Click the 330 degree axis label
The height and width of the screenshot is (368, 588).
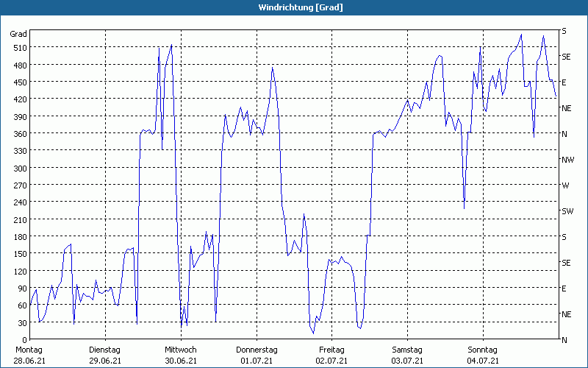[21, 151]
